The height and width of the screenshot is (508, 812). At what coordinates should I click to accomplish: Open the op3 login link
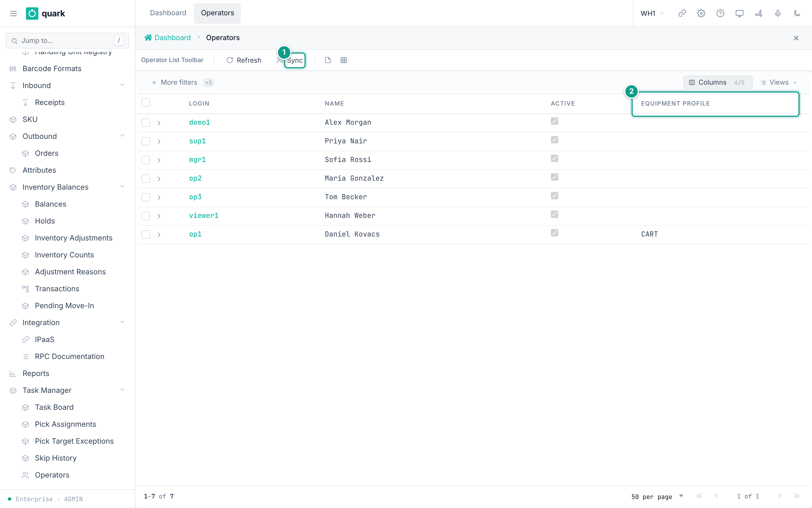195,197
